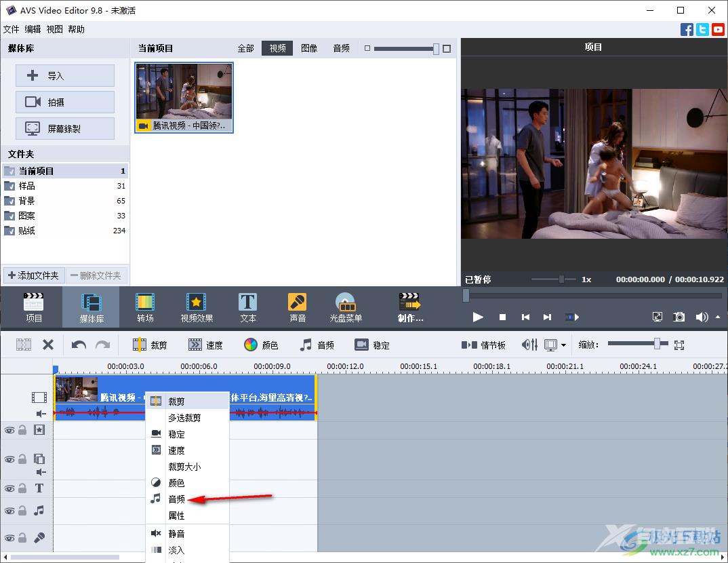Open the 媒体库 media library section
Viewport: 728px width, 563px height.
tap(91, 307)
